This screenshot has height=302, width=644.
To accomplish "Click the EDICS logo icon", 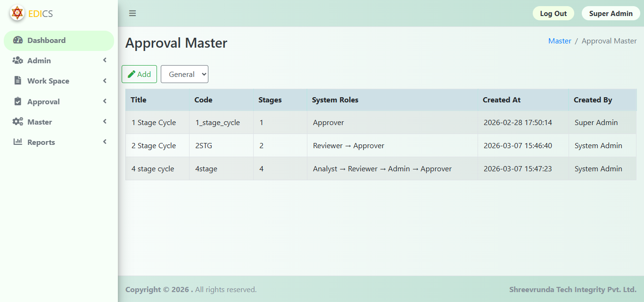I will coord(17,13).
